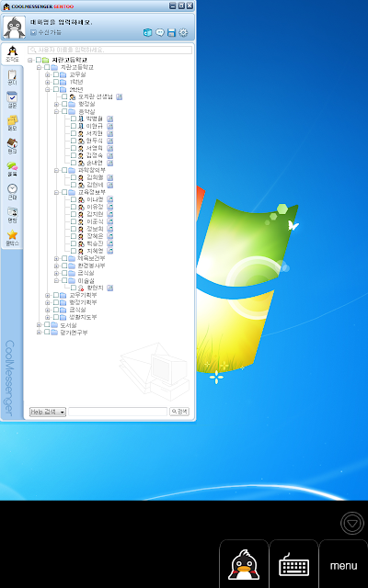Screen dimensions: 368x588
Task: Check the box next to 김지현
Action: point(74,214)
